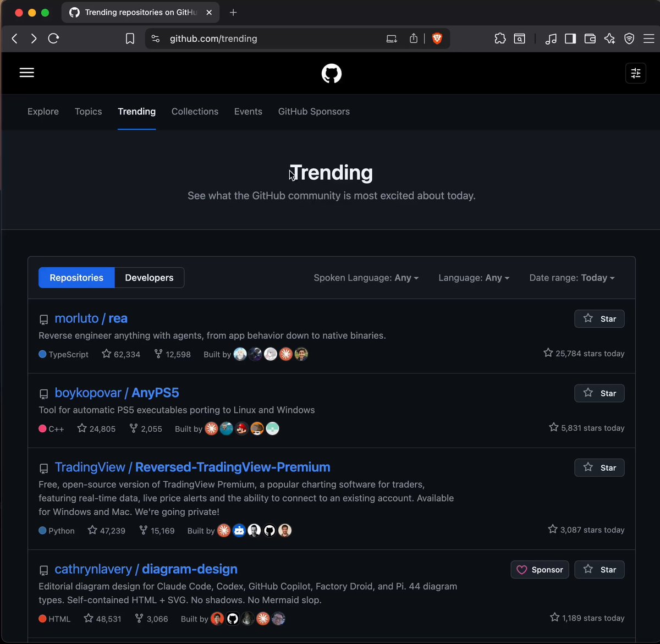Open the header settings sliders button
Screen dimensions: 660x644
tap(636, 73)
